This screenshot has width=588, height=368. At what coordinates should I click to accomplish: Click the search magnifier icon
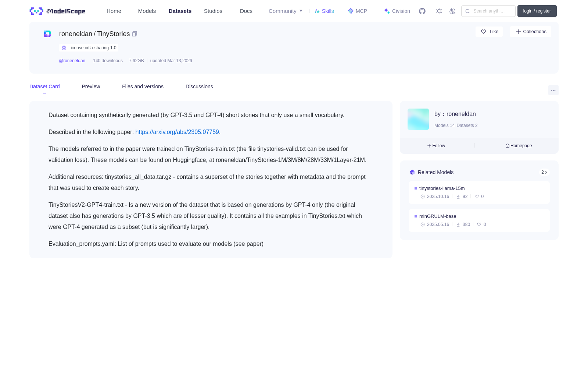click(468, 11)
